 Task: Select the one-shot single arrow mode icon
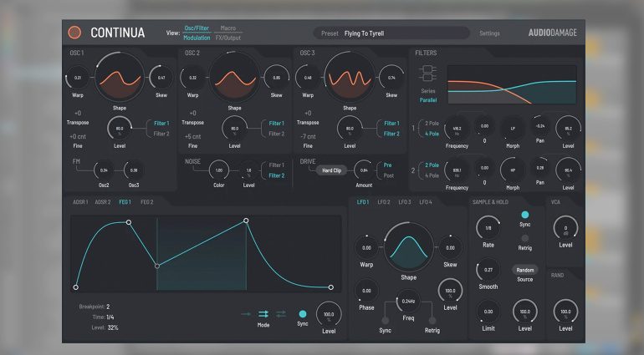click(x=245, y=312)
